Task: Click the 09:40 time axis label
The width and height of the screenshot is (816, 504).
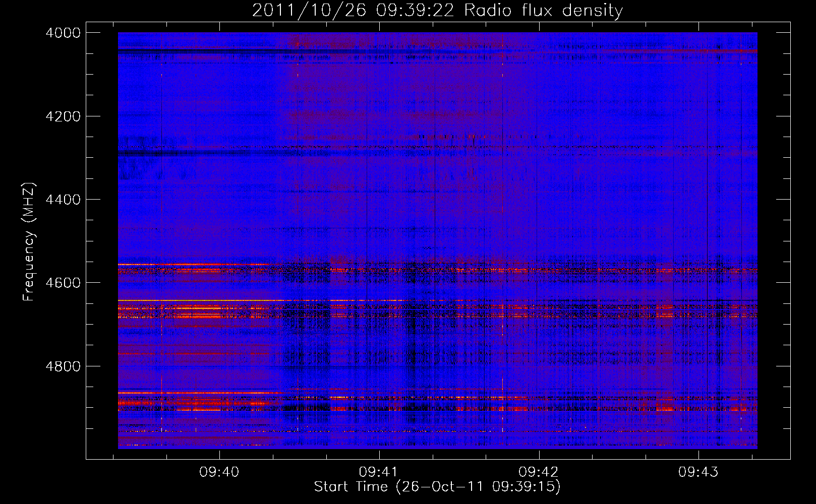Action: coord(219,472)
